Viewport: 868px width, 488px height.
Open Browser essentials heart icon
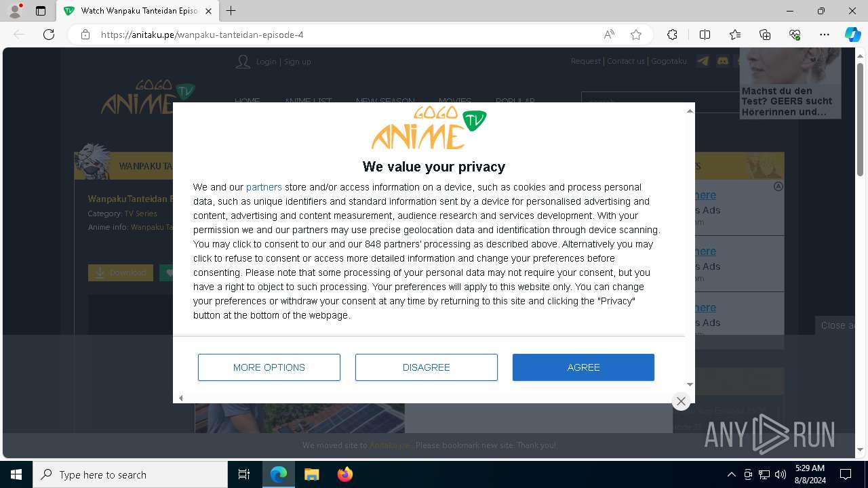(795, 35)
